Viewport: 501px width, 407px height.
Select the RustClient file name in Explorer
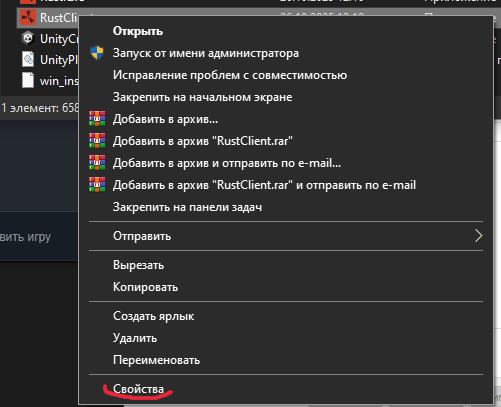59,18
